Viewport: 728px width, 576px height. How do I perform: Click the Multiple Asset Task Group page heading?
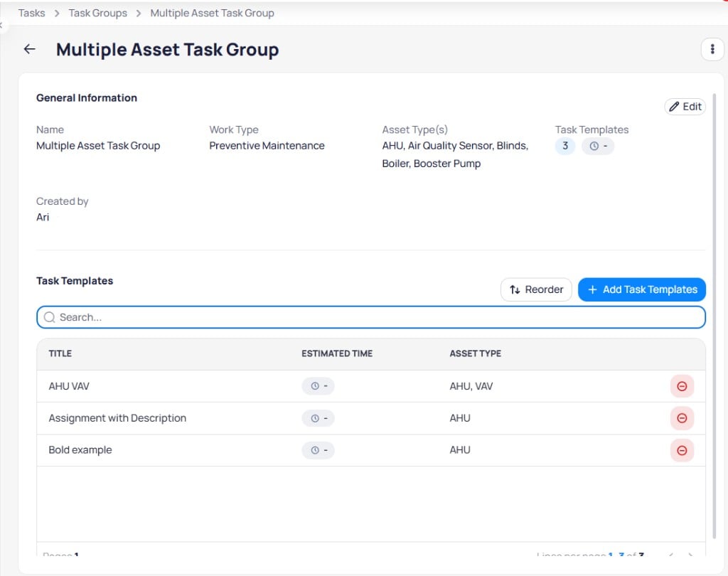point(168,50)
